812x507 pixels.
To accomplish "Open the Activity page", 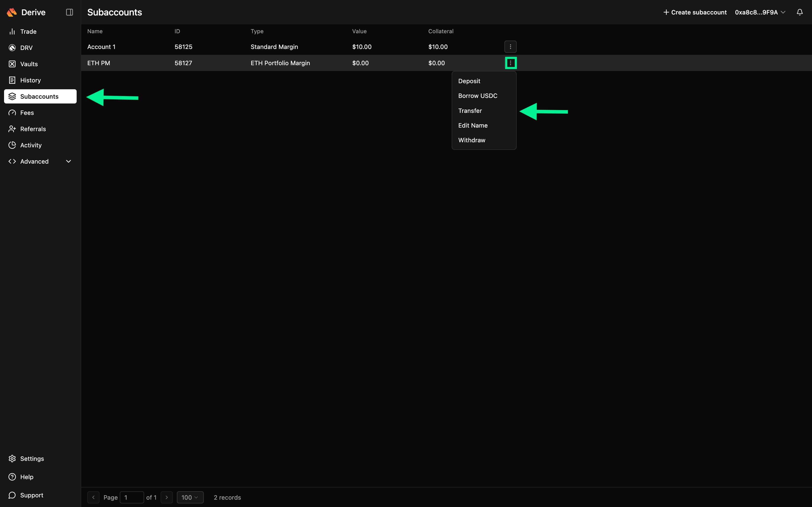I will [31, 145].
